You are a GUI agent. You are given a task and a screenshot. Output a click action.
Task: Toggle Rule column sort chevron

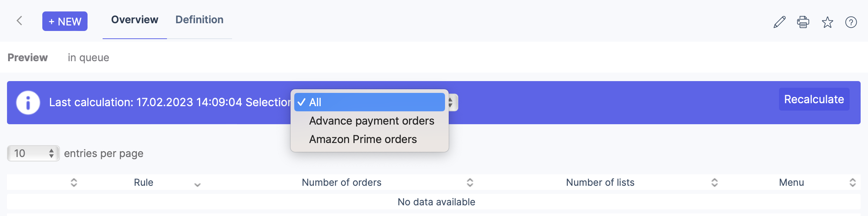tap(198, 185)
